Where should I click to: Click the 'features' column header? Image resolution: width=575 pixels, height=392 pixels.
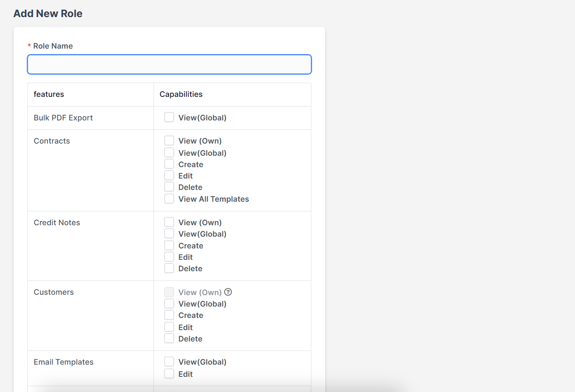click(x=49, y=94)
